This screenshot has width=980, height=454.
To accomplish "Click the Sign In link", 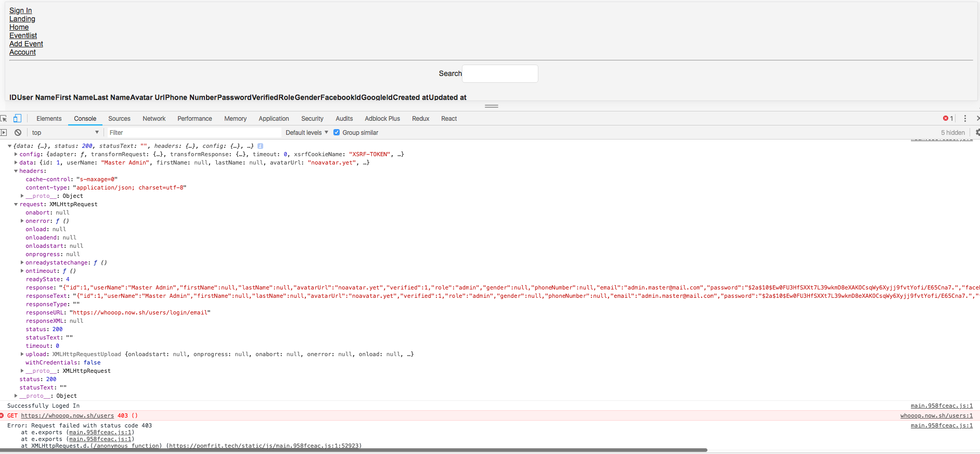I will point(20,10).
